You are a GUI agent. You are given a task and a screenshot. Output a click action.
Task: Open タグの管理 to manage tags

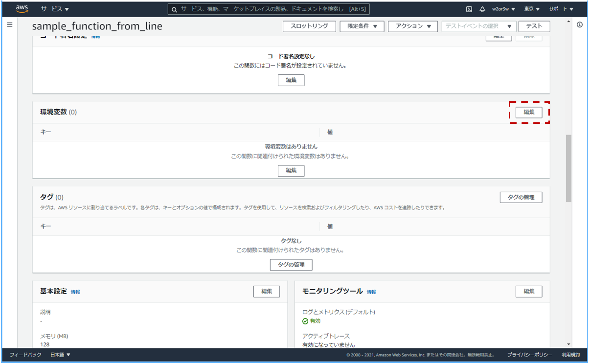[521, 197]
